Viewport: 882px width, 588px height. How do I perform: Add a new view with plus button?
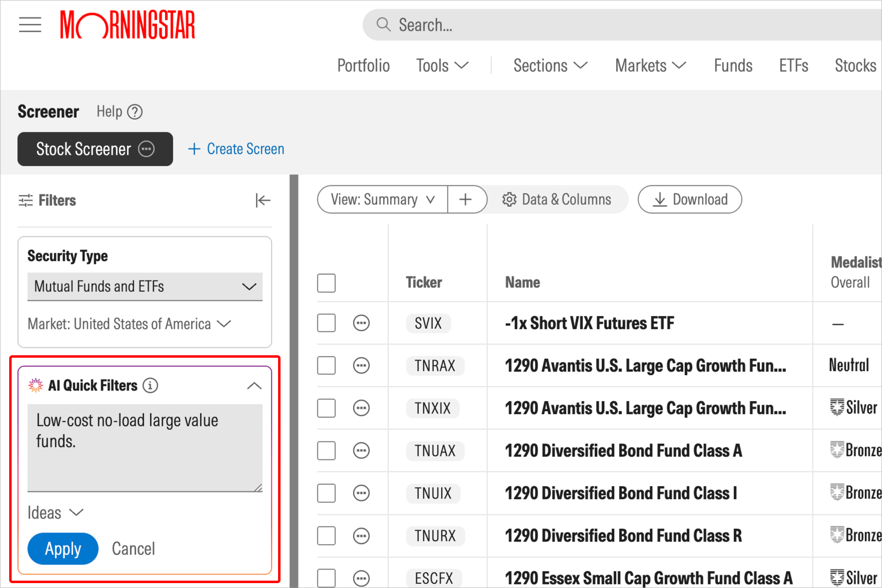(466, 199)
